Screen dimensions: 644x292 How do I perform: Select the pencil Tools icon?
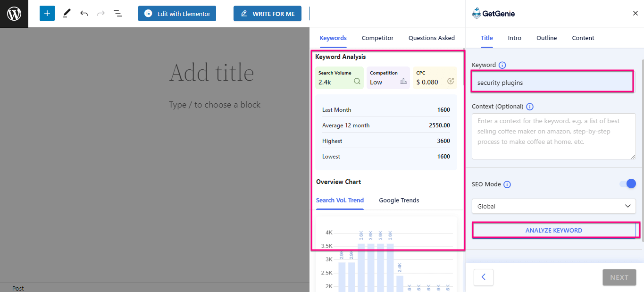tap(67, 13)
